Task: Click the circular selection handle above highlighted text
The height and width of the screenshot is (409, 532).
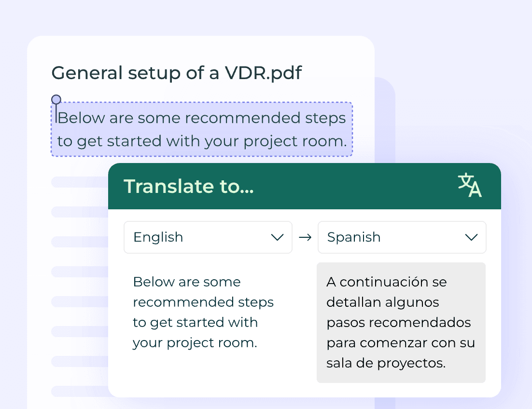Action: [x=56, y=100]
